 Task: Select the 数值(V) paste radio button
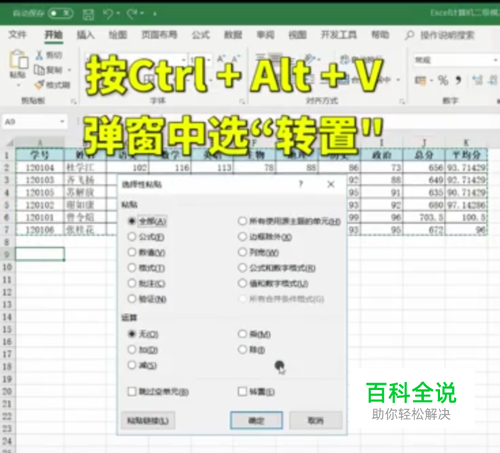point(132,252)
